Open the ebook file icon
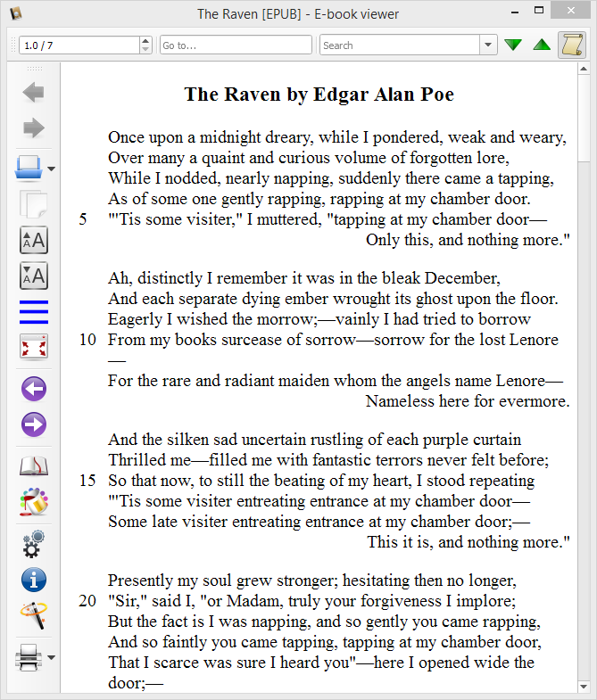The height and width of the screenshot is (700, 597). coord(29,169)
